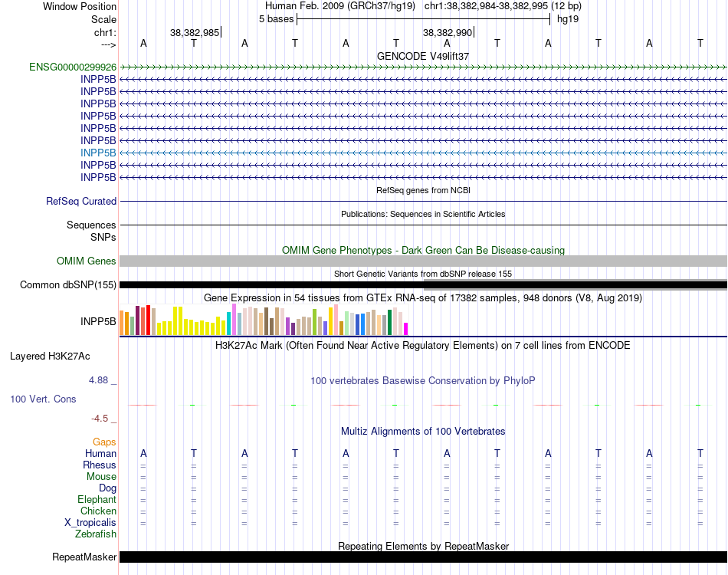Image resolution: width=728 pixels, height=575 pixels.
Task: Click the Zebrafish species label
Action: point(96,534)
